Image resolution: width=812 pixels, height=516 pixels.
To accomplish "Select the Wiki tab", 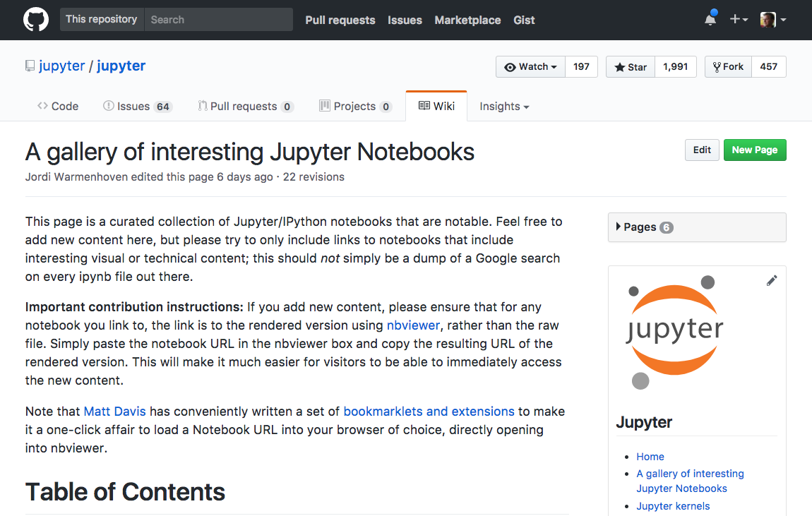I will point(436,106).
